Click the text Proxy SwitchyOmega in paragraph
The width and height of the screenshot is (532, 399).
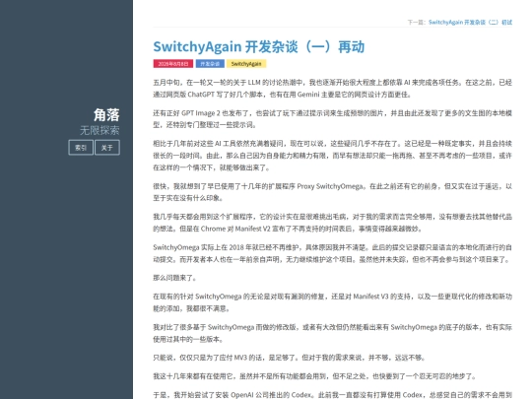330,186
